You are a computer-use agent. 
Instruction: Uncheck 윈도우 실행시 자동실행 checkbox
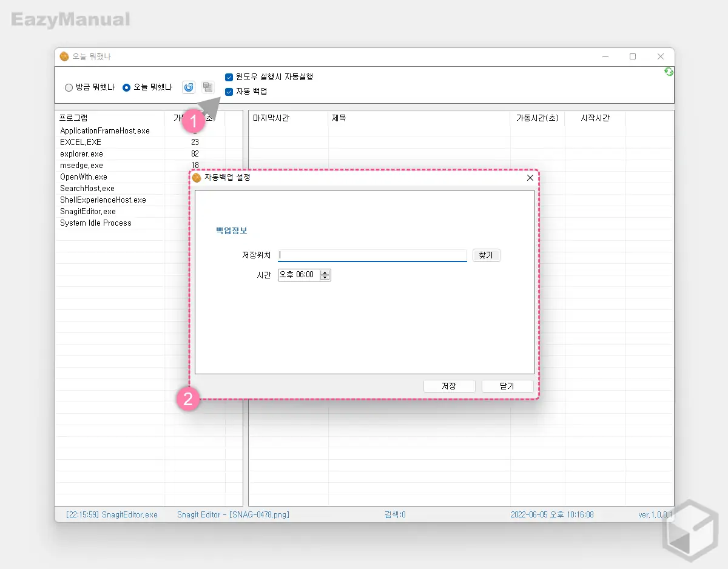coord(229,77)
